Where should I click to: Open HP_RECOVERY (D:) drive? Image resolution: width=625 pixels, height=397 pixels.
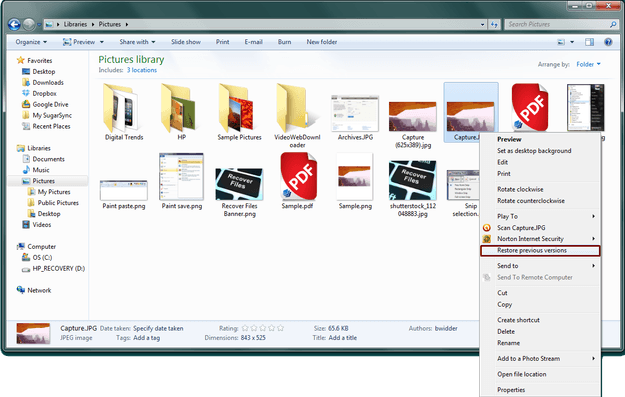pyautogui.click(x=53, y=269)
